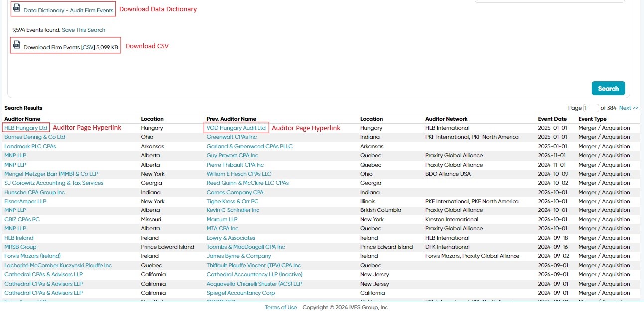This screenshot has width=644, height=313.
Task: Click the Data Dictionary PDF file icon
Action: pyautogui.click(x=17, y=8)
